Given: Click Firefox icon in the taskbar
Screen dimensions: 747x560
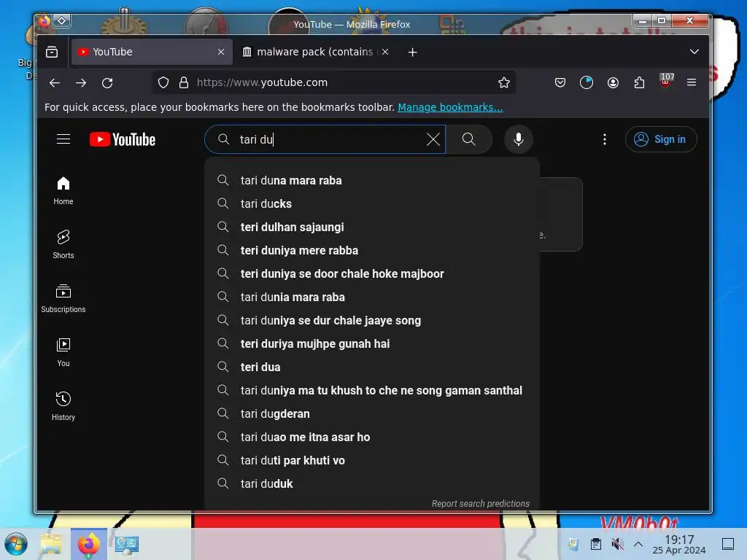Looking at the screenshot, I should tap(88, 544).
